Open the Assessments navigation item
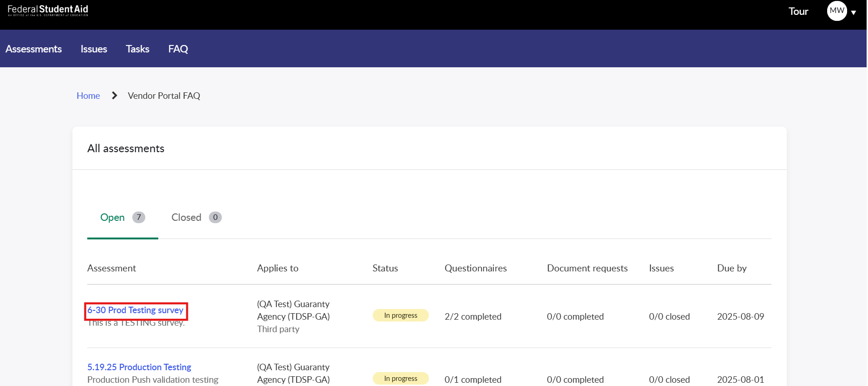Image resolution: width=868 pixels, height=386 pixels. pos(33,49)
